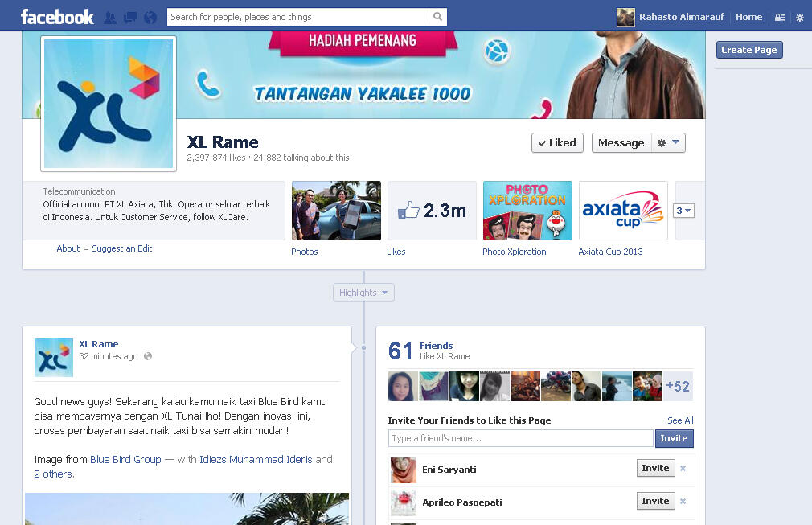Open the Likes label link
This screenshot has width=812, height=525.
tap(396, 252)
